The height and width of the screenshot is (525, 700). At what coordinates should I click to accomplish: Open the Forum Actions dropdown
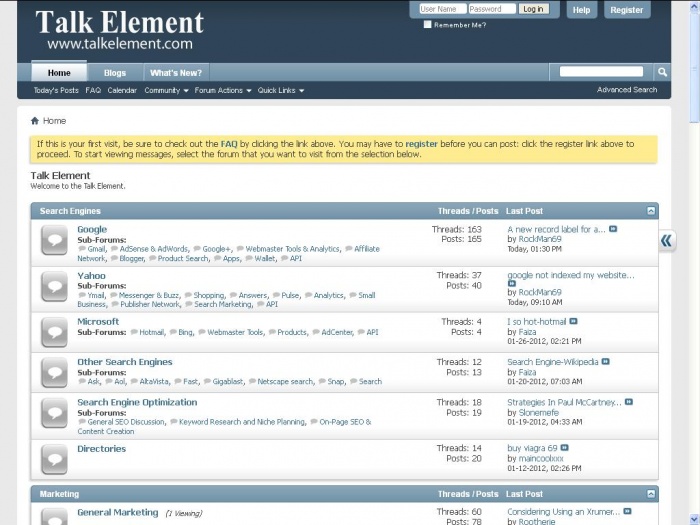[223, 90]
